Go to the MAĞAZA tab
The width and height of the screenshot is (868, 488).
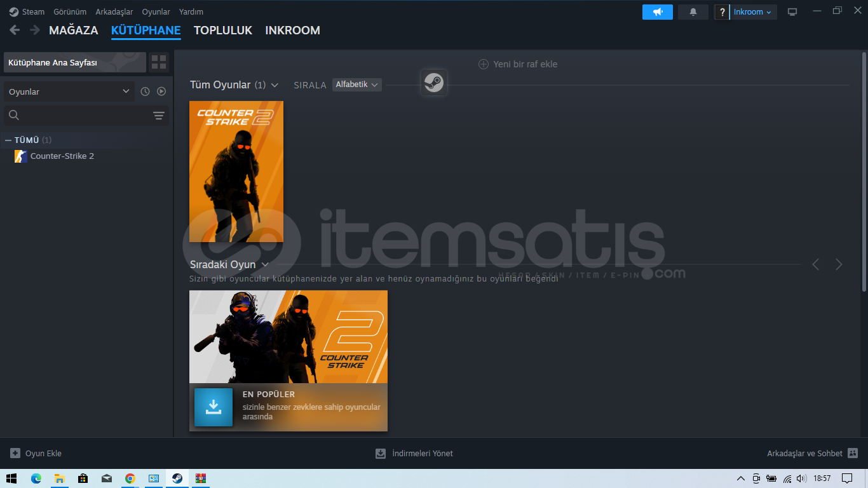(74, 30)
